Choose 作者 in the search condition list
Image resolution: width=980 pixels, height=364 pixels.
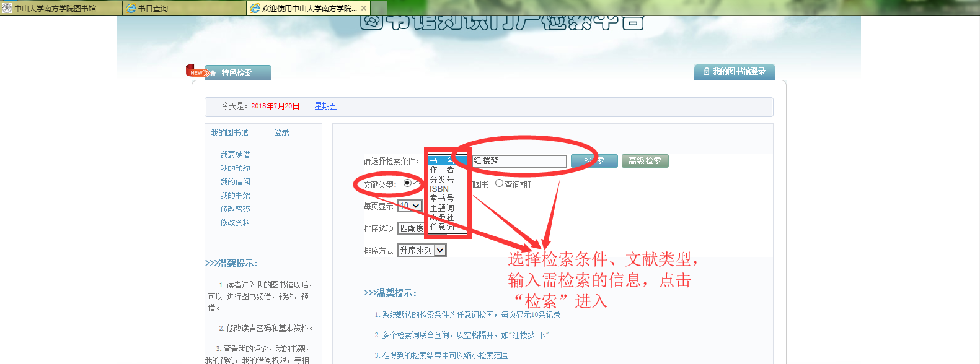(442, 170)
